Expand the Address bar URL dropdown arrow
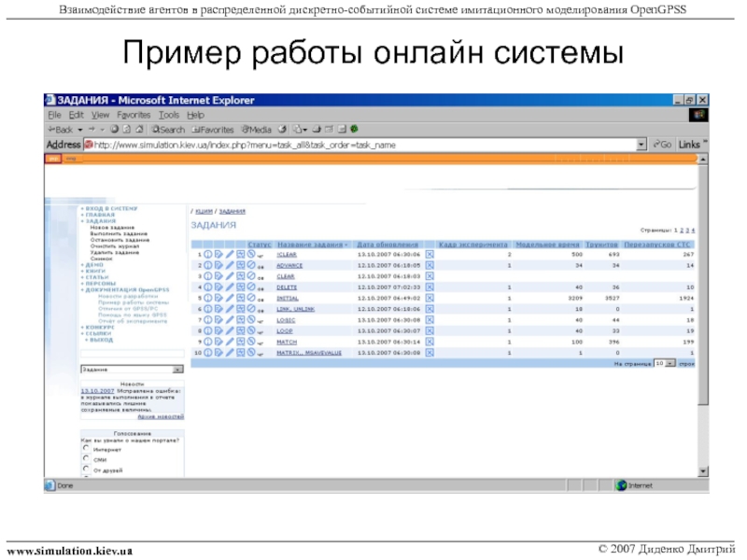Screen dimensions: 747x560 pyautogui.click(x=641, y=145)
